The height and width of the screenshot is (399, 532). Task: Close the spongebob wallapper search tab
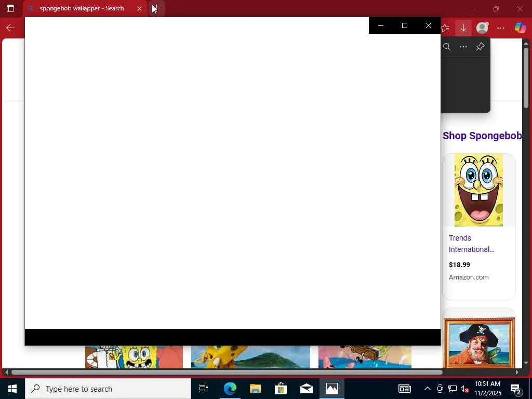pos(139,8)
